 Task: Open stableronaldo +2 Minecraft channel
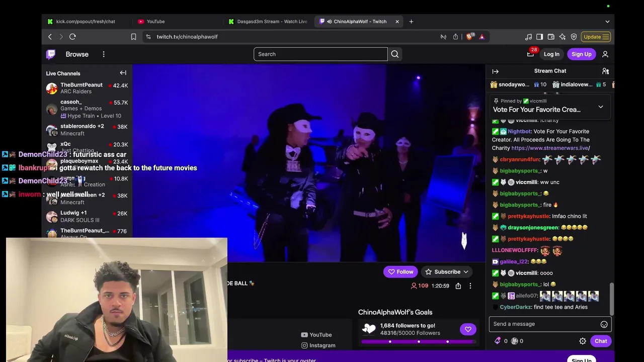[x=87, y=130]
